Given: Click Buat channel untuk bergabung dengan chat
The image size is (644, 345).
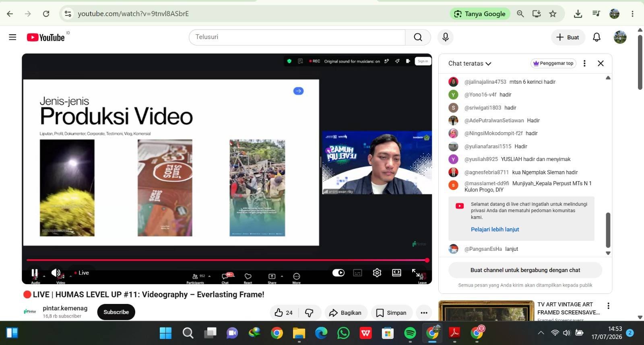Looking at the screenshot, I should pyautogui.click(x=525, y=270).
